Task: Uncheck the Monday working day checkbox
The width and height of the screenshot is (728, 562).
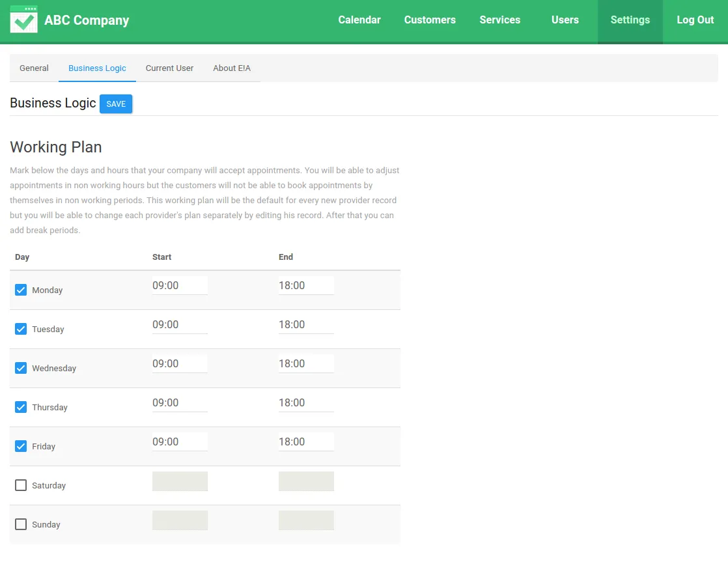Action: [21, 290]
